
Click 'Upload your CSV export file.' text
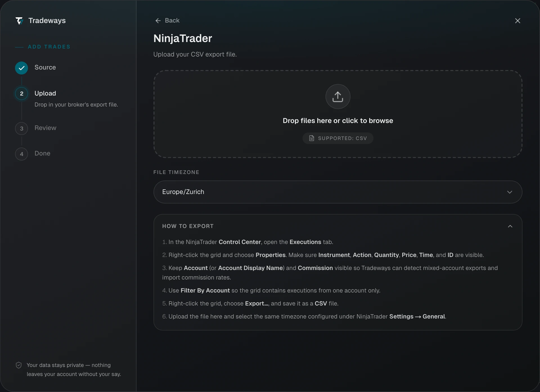[195, 54]
